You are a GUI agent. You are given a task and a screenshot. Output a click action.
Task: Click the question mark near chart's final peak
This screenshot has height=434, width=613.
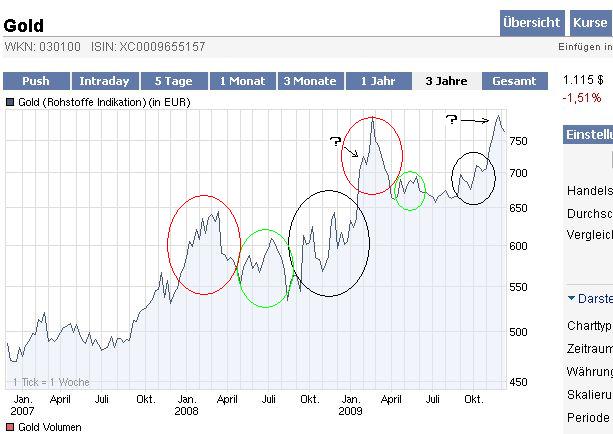click(x=451, y=120)
